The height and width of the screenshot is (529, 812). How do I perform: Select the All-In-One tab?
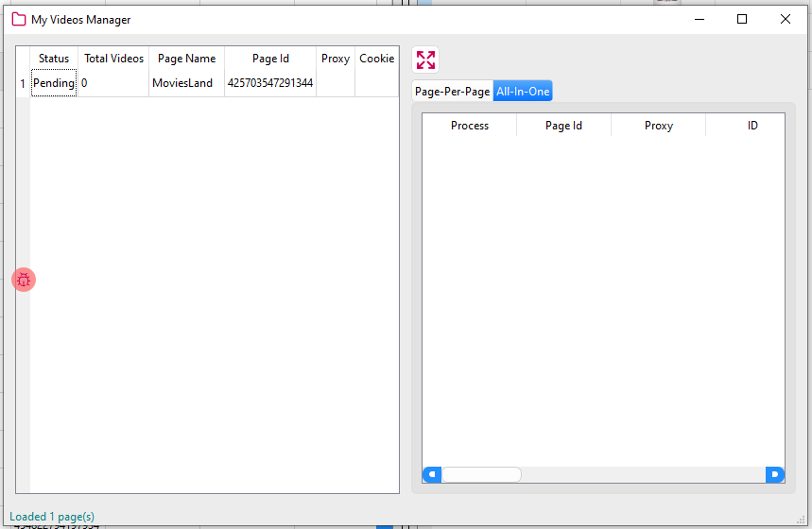pos(523,92)
